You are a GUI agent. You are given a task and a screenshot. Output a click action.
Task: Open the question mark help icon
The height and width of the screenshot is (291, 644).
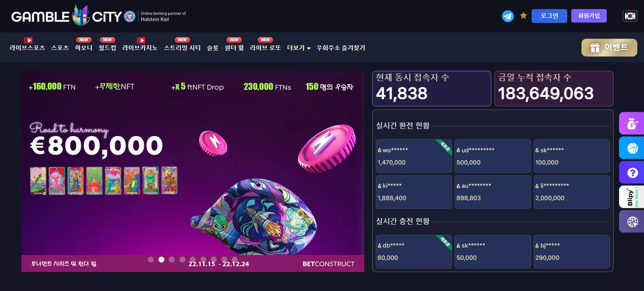tap(632, 172)
